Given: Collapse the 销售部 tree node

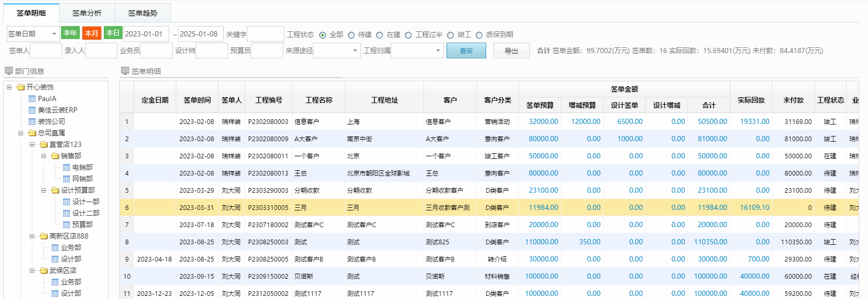Looking at the screenshot, I should point(44,156).
